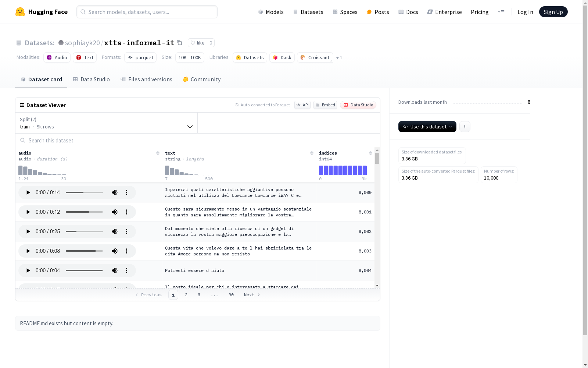Open more options for 0:14 audio player
Image resolution: width=588 pixels, height=368 pixels.
[x=126, y=192]
